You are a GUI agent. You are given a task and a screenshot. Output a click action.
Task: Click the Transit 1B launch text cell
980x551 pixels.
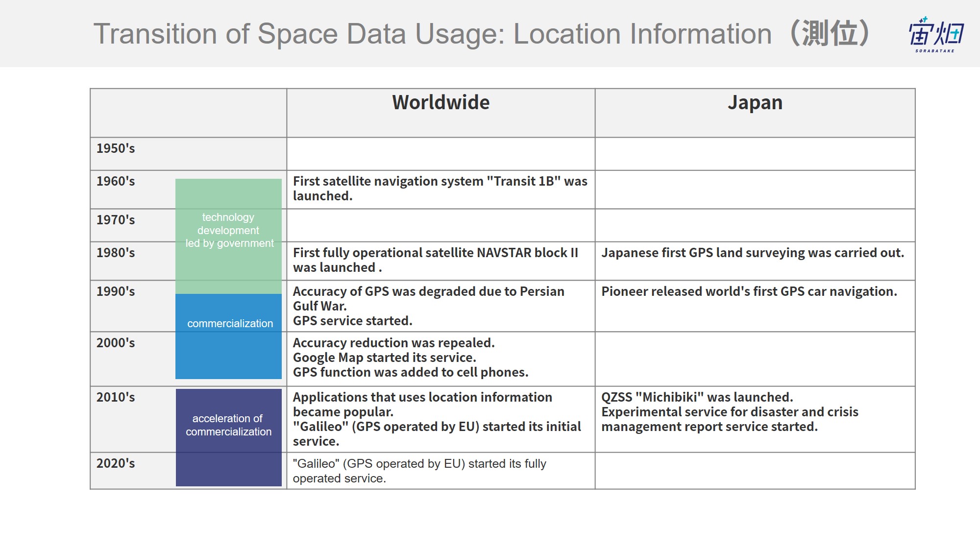(x=441, y=190)
